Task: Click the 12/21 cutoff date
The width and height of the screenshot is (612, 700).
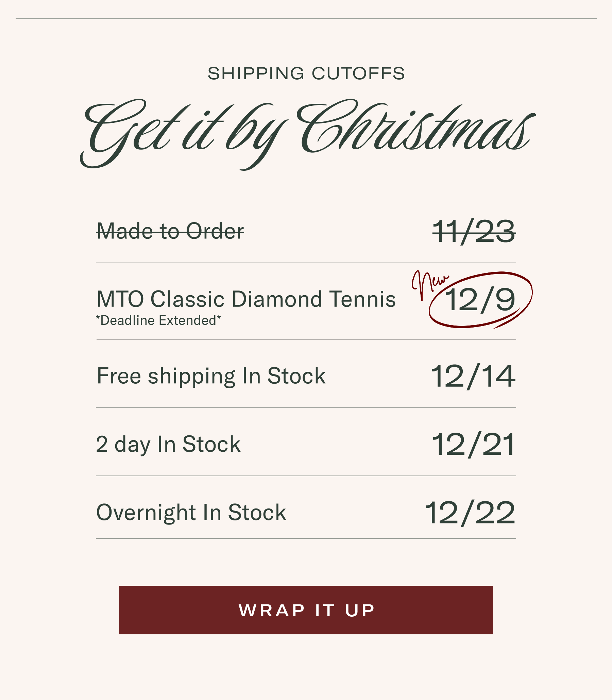Action: (474, 445)
